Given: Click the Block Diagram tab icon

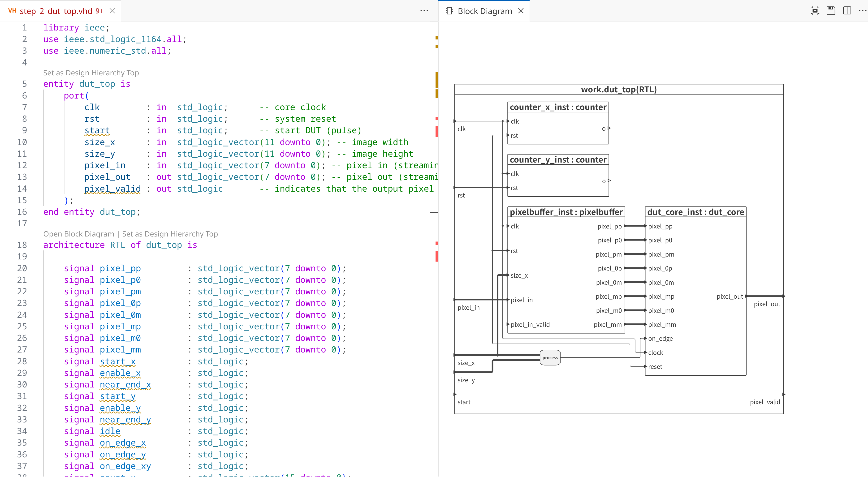Looking at the screenshot, I should click(449, 11).
